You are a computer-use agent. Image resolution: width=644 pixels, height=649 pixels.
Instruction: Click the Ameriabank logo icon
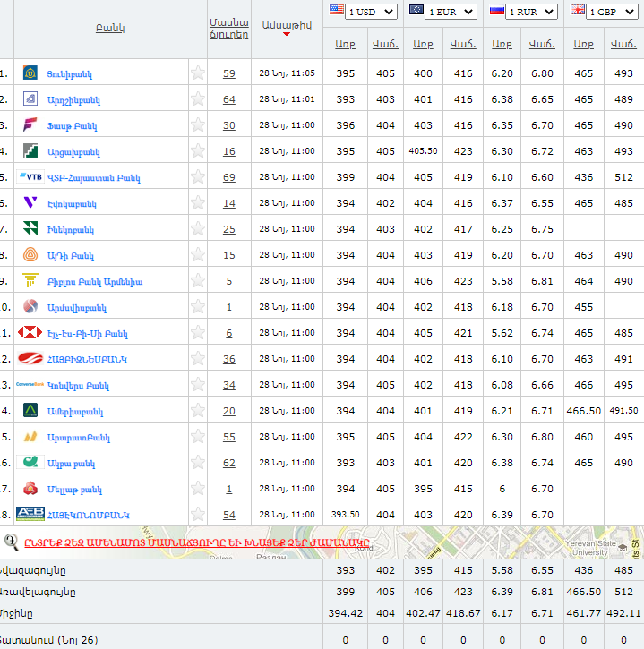pyautogui.click(x=30, y=410)
